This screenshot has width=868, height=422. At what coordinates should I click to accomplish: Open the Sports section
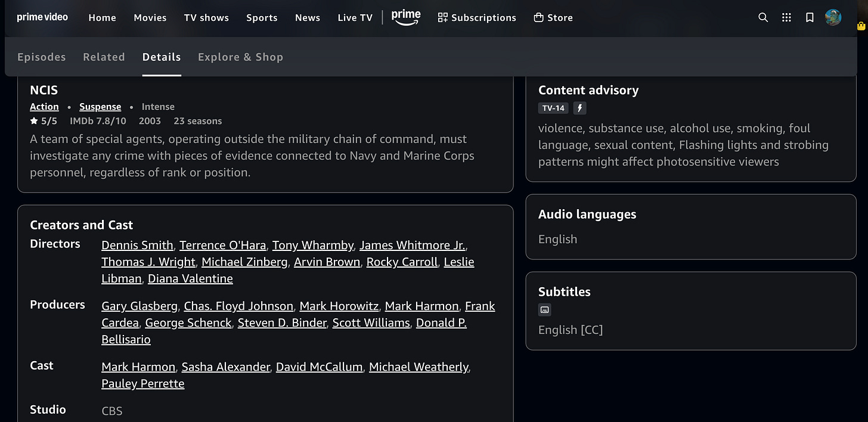tap(262, 18)
